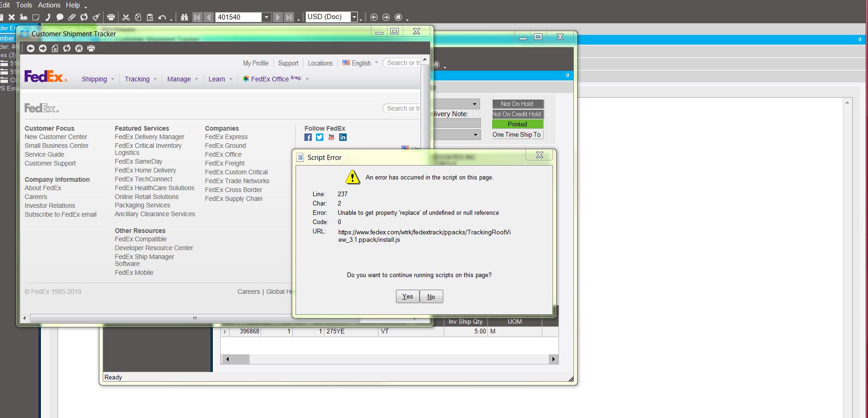Click the Copy icon in main toolbar
This screenshot has width=868, height=418.
click(x=138, y=17)
